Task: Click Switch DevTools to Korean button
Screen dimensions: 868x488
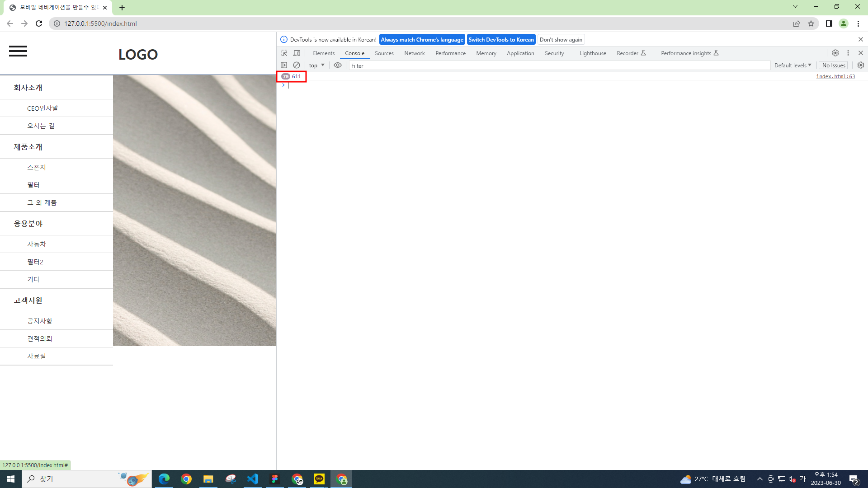Action: click(501, 39)
